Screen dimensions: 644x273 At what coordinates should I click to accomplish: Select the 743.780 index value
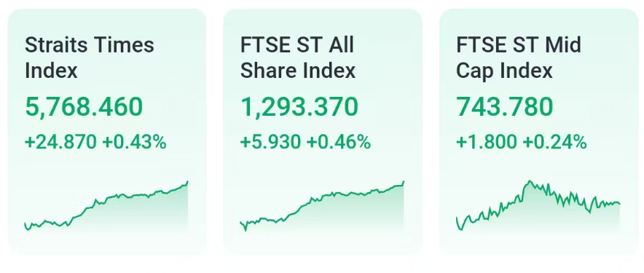click(505, 107)
